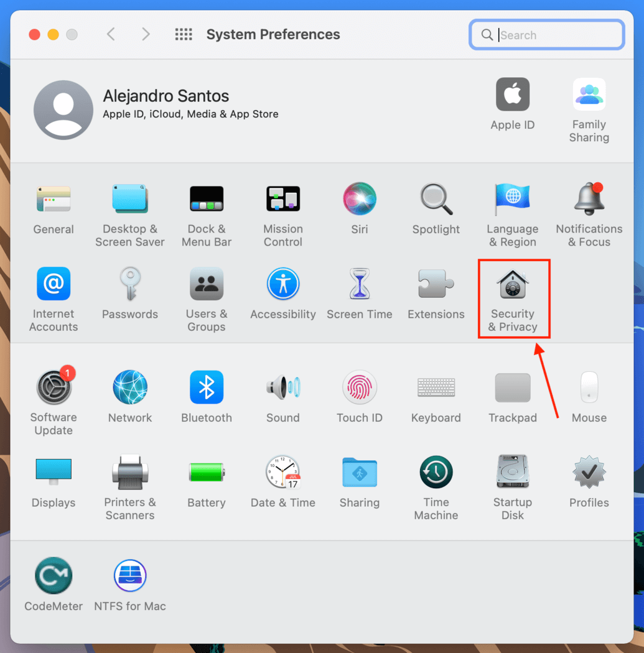Go forward with the right chevron
The height and width of the screenshot is (653, 644).
point(146,34)
